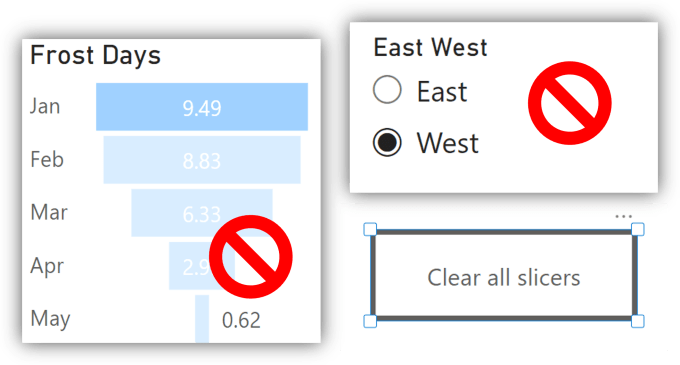Screen dimensions: 680x365
Task: Click the East option label
Action: pyautogui.click(x=442, y=92)
